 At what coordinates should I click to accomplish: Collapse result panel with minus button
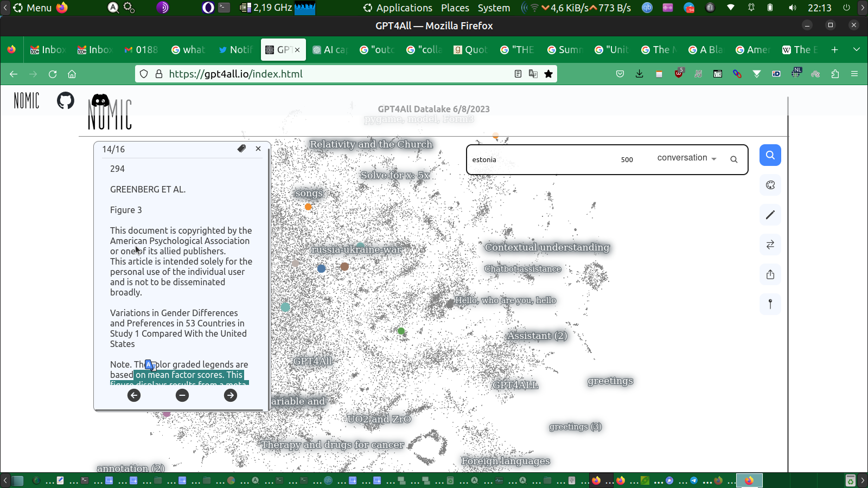(182, 395)
